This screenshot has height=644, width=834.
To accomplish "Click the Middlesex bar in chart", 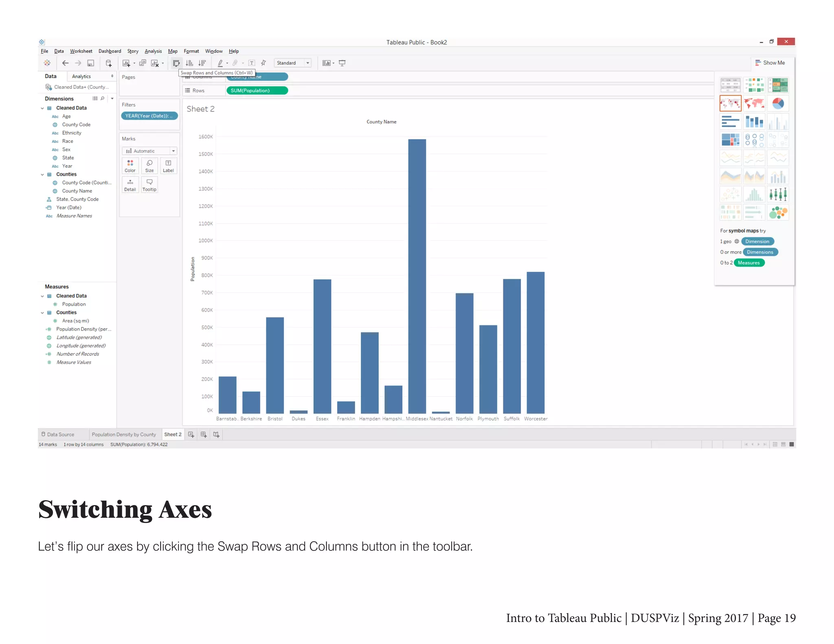I will (417, 276).
